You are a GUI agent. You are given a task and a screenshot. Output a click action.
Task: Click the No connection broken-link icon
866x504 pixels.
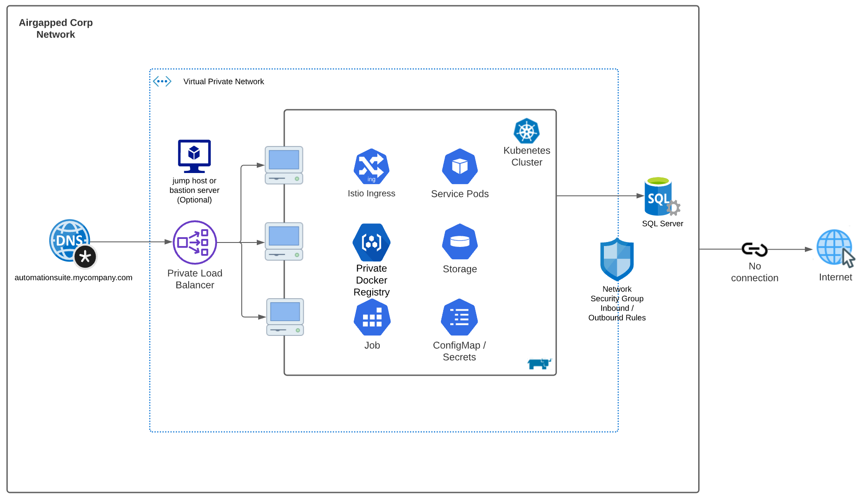tap(754, 250)
